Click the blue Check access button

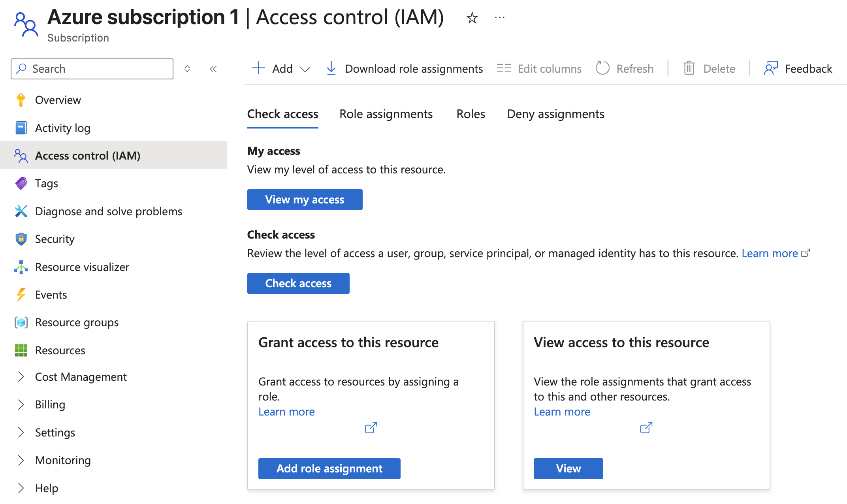298,283
